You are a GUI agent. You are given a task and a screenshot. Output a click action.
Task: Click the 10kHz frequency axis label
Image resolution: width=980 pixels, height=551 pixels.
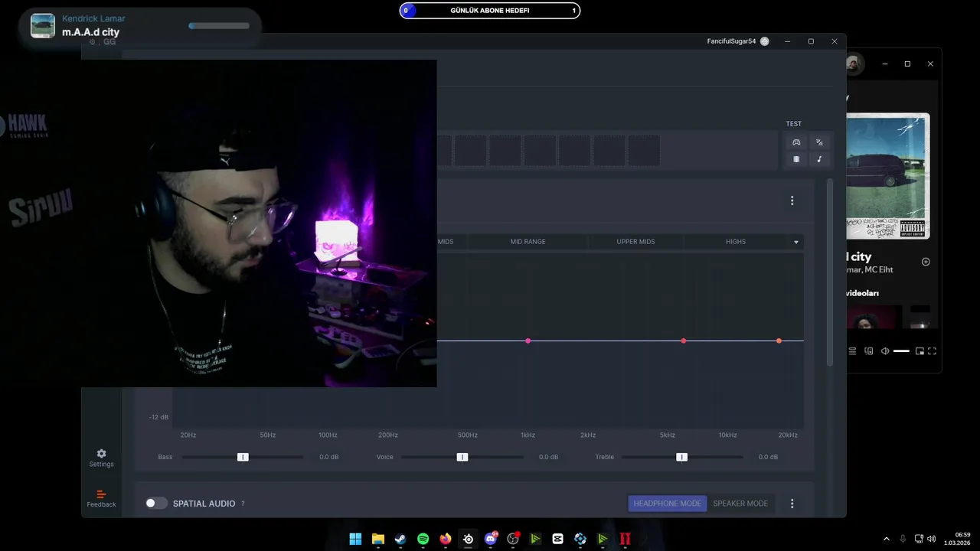coord(727,435)
